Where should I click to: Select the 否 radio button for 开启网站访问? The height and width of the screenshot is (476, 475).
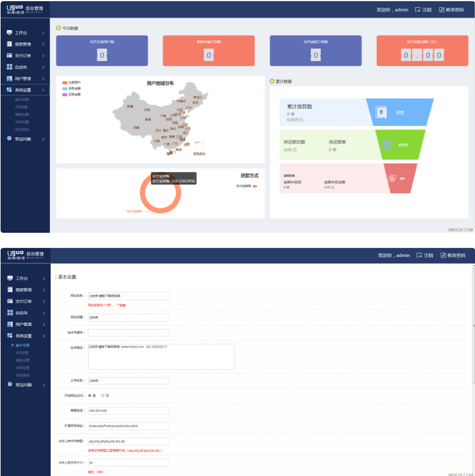point(103,395)
